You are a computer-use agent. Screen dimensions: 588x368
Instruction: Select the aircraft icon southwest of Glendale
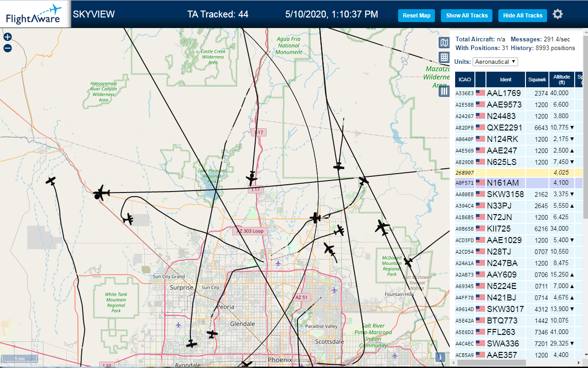(192, 344)
